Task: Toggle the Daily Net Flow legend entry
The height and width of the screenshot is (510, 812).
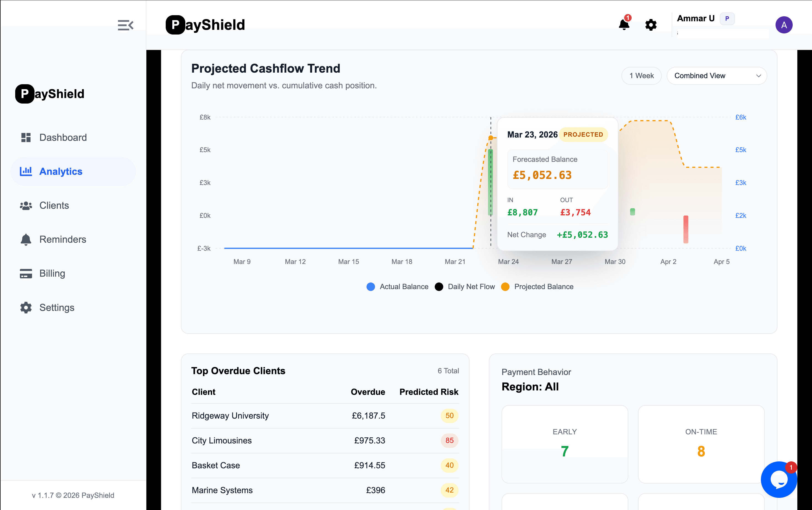Action: 465,287
